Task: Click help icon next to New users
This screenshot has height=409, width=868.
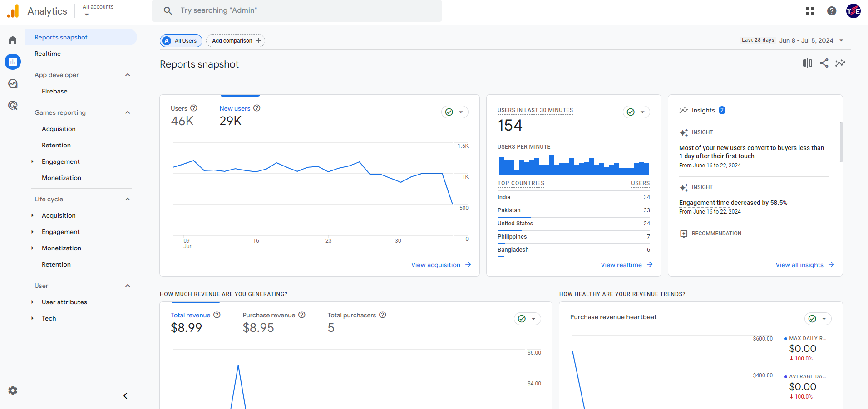Action: pyautogui.click(x=256, y=108)
